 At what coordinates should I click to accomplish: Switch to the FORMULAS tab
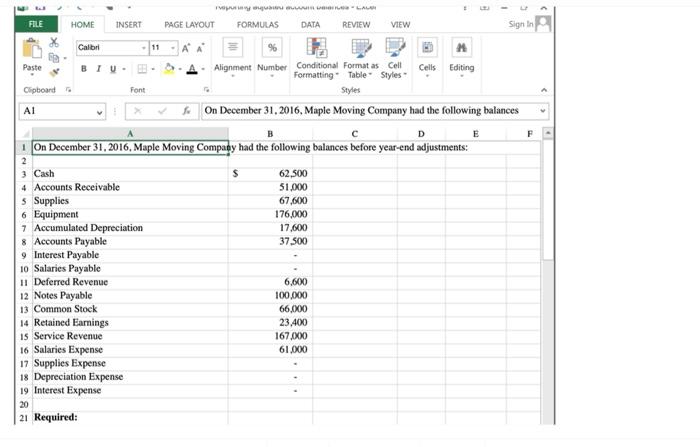pyautogui.click(x=258, y=25)
